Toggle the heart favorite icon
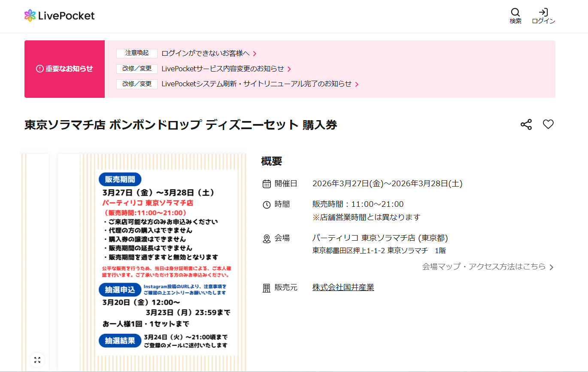Image resolution: width=588 pixels, height=372 pixels. (549, 124)
